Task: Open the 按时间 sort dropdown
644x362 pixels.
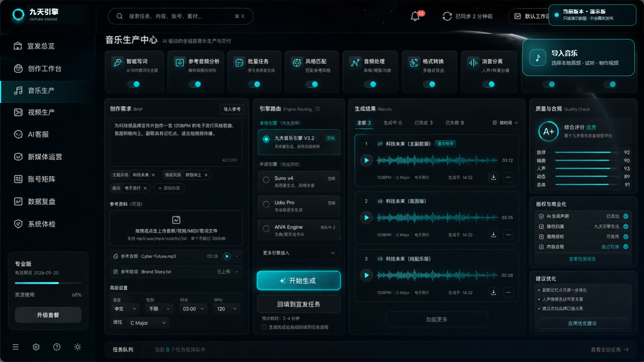Action: pyautogui.click(x=505, y=123)
